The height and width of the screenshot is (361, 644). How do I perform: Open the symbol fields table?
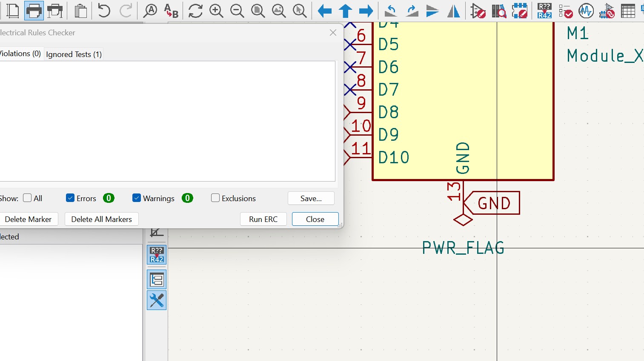(x=628, y=11)
